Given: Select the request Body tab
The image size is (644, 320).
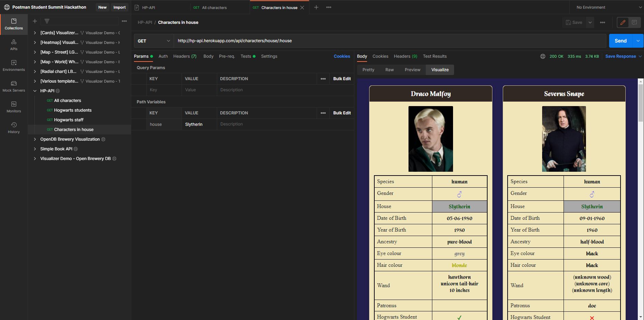Looking at the screenshot, I should [208, 56].
